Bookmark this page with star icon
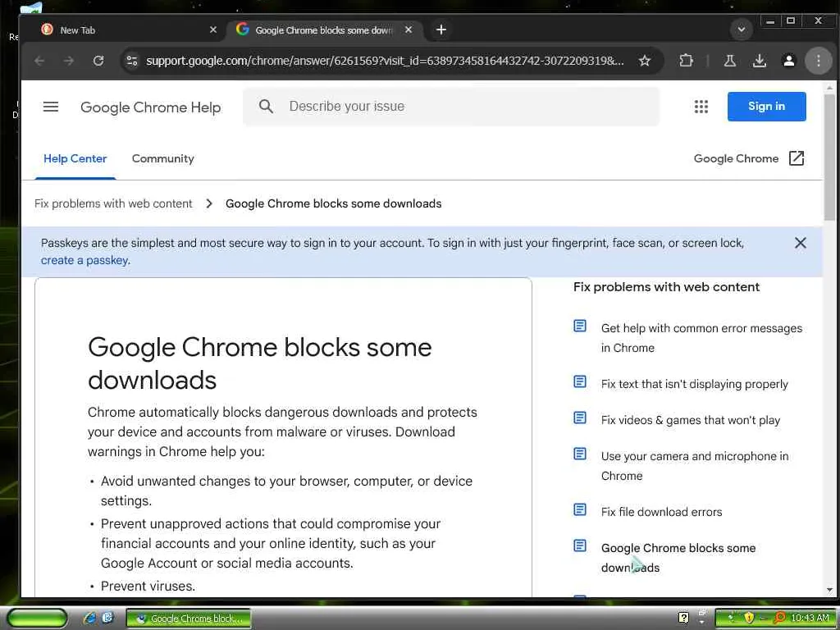This screenshot has height=630, width=840. pyautogui.click(x=645, y=61)
